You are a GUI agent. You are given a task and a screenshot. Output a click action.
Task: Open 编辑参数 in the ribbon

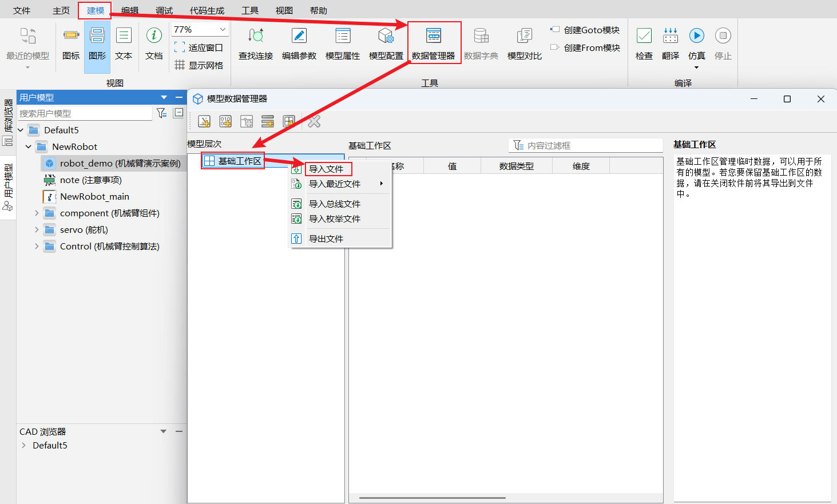point(299,43)
